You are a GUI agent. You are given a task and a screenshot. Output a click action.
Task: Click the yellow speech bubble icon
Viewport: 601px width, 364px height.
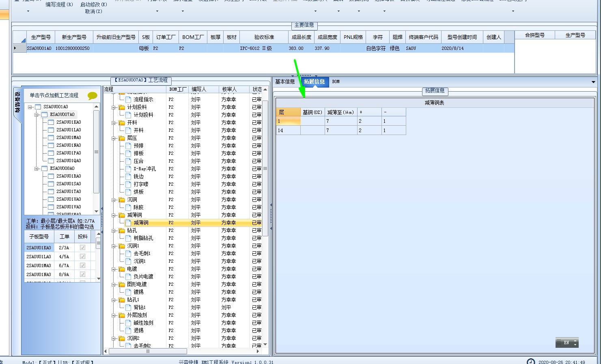93,96
